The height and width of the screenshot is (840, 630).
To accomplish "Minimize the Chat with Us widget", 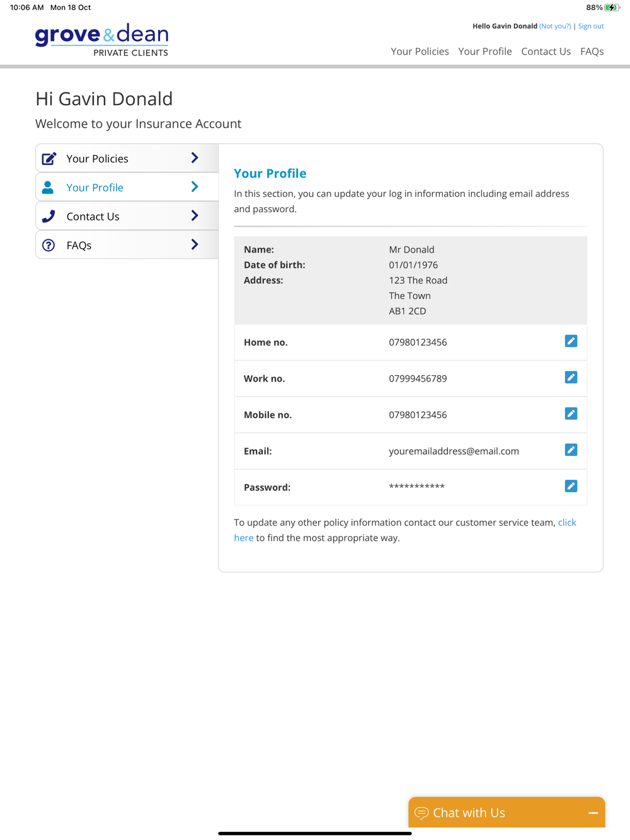I will [x=593, y=813].
